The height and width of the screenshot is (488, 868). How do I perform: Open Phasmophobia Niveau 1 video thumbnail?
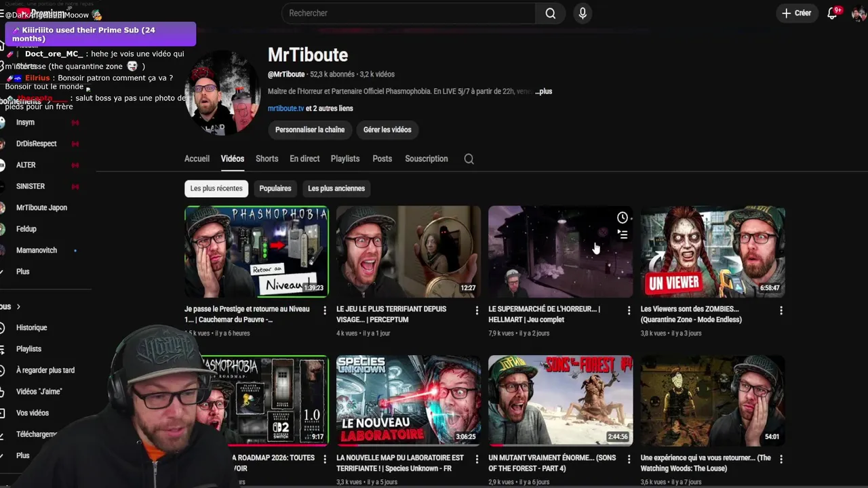tap(256, 251)
